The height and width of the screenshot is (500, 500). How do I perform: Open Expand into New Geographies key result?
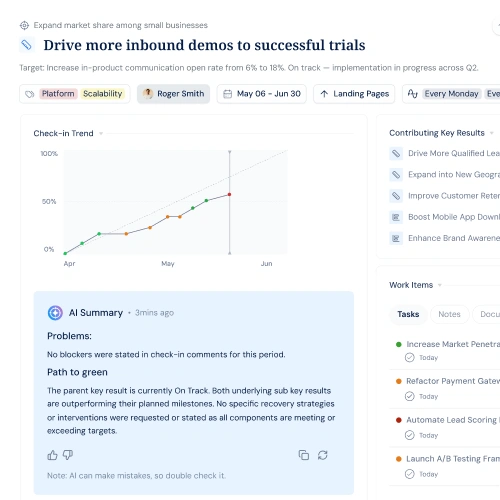pyautogui.click(x=454, y=175)
